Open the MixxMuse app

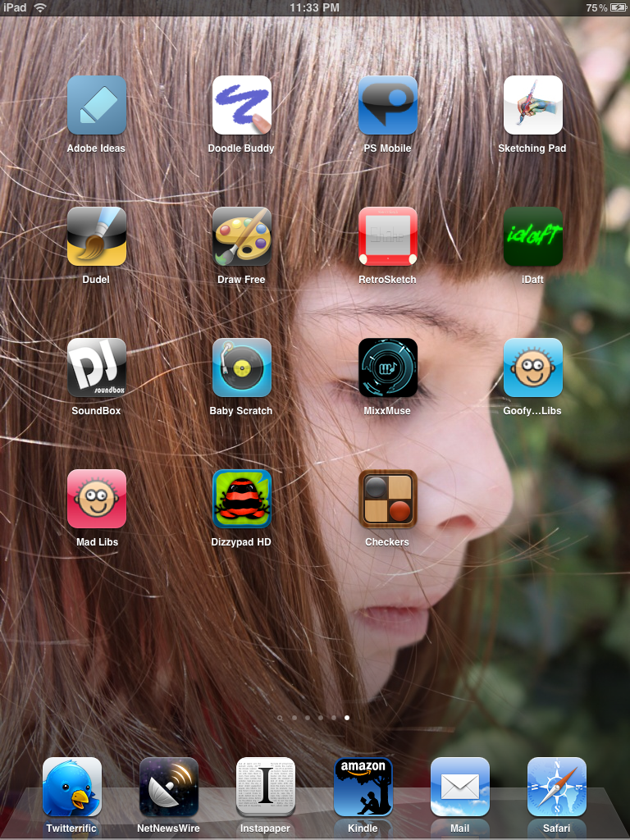(x=387, y=368)
